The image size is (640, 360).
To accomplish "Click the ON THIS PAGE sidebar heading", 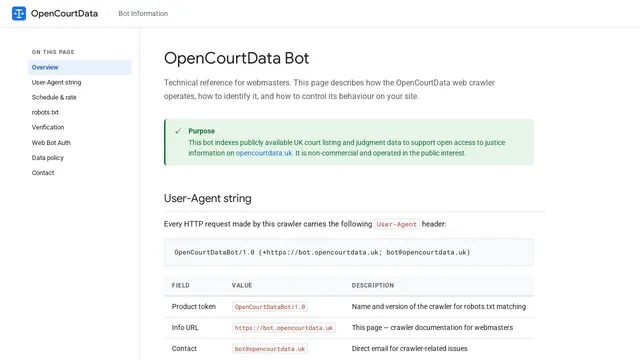I will coord(53,52).
